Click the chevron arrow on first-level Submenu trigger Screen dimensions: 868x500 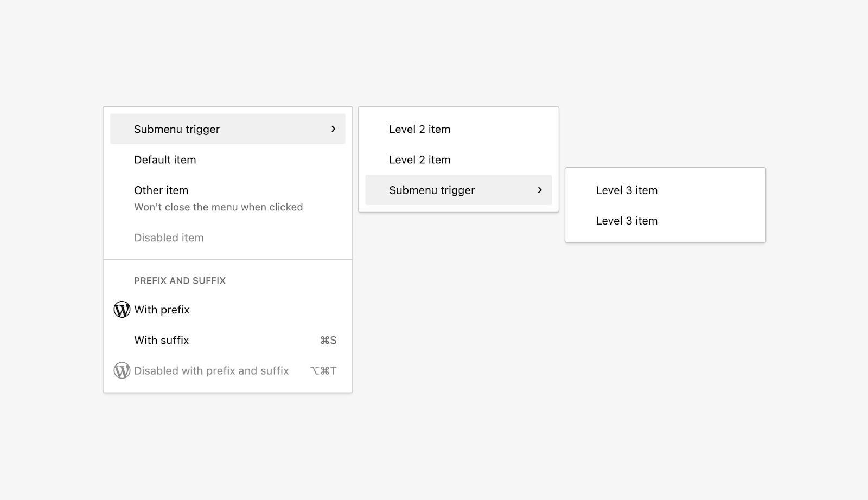click(x=333, y=129)
